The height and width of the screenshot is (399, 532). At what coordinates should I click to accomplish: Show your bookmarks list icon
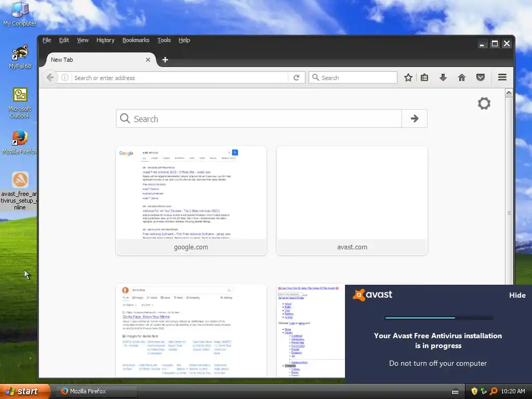(x=424, y=78)
